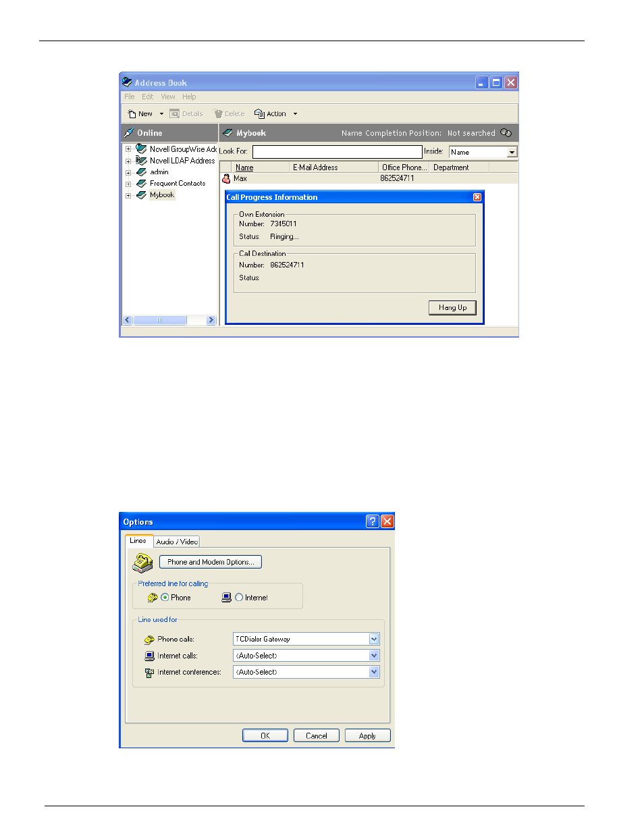Click the Internet conferences row icon
The height and width of the screenshot is (834, 644).
click(149, 673)
